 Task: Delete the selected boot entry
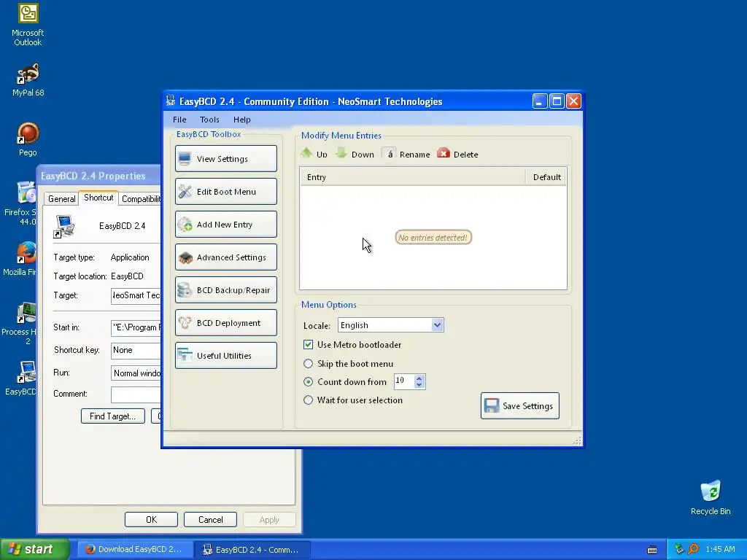[457, 154]
